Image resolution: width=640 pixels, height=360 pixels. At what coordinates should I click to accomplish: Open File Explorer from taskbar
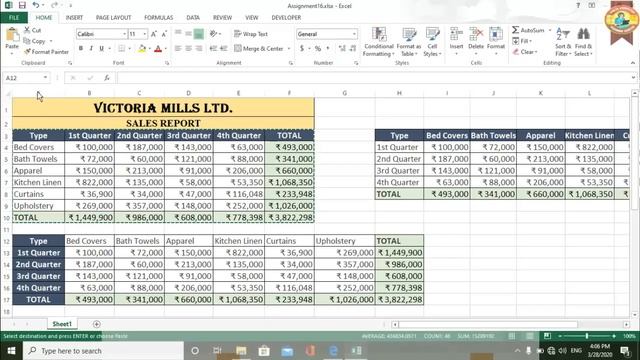coord(241,351)
